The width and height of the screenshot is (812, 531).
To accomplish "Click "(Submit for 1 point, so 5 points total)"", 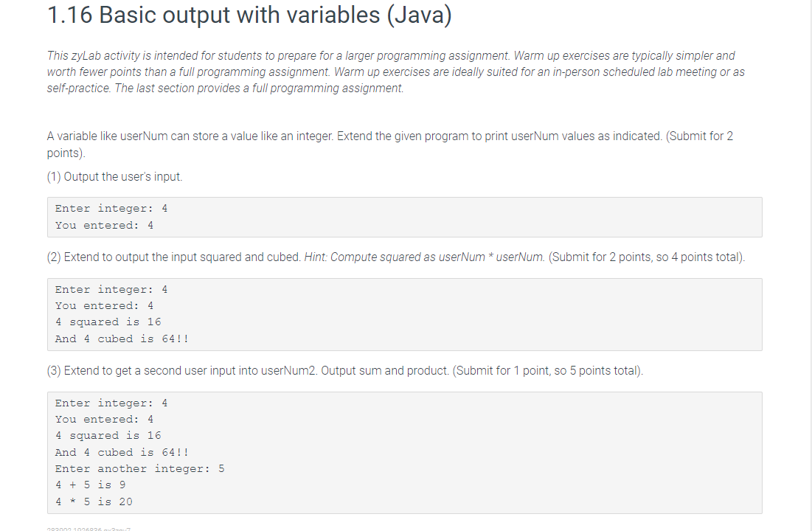I will [548, 371].
